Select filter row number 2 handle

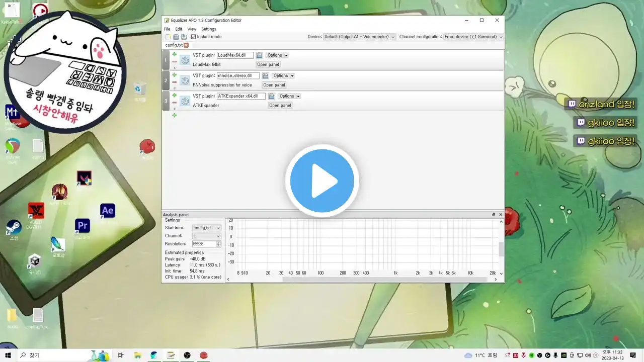click(x=166, y=80)
